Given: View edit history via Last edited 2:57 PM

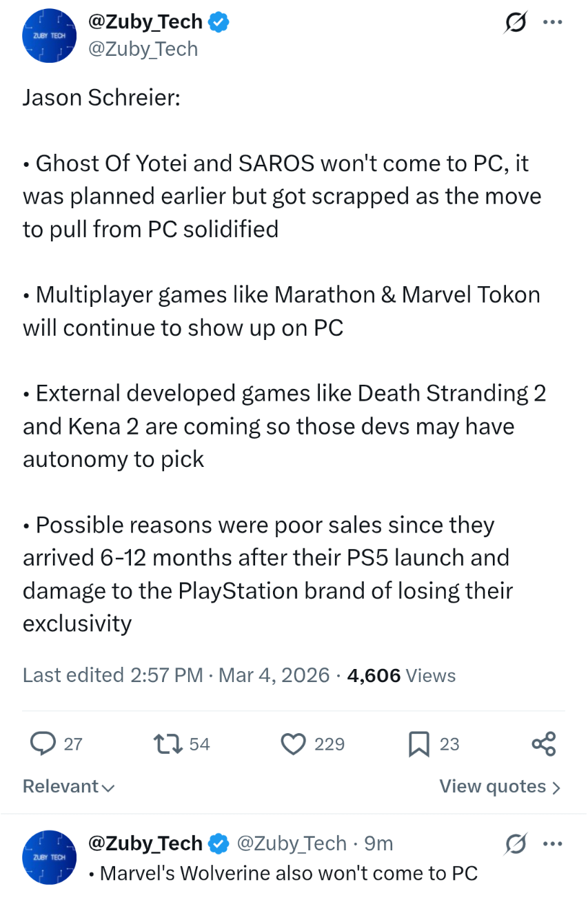Looking at the screenshot, I should tap(113, 675).
